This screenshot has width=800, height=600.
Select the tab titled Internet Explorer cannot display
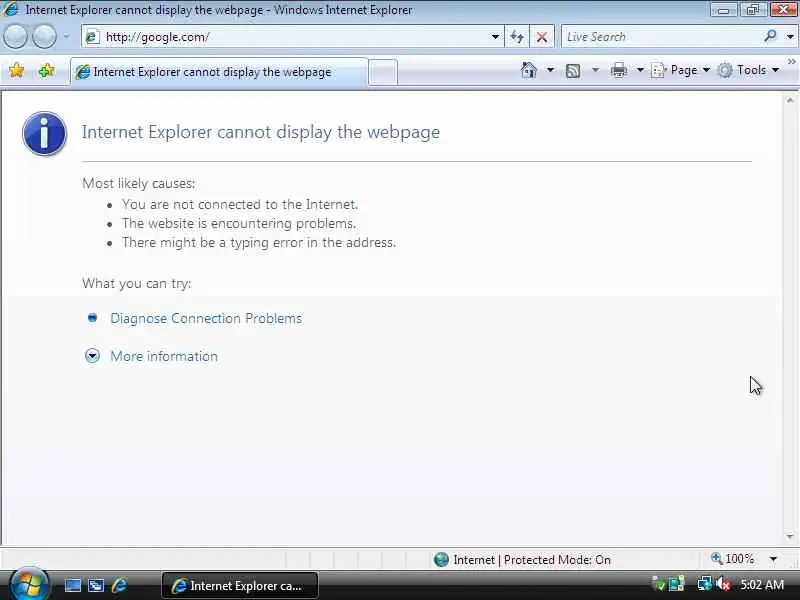(219, 72)
